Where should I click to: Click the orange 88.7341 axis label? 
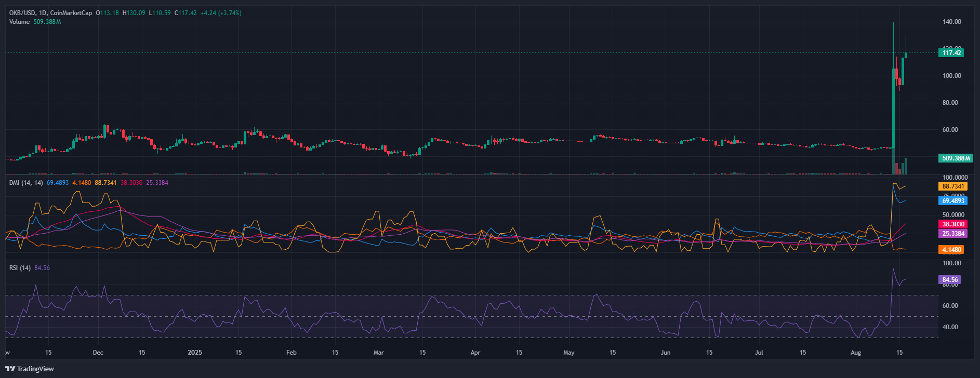point(953,186)
